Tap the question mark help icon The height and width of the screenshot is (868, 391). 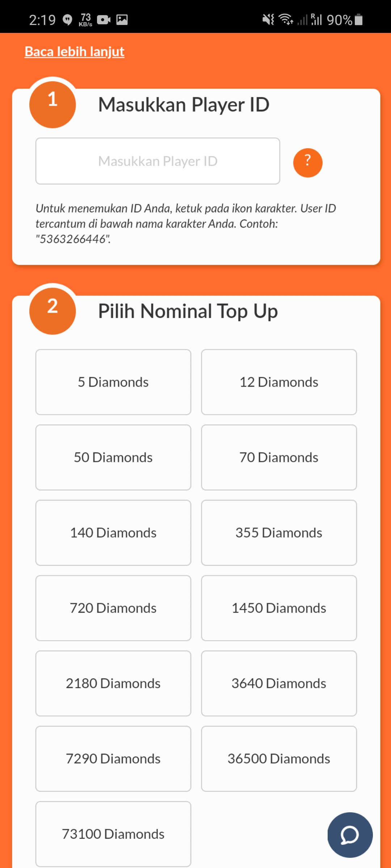point(308,163)
